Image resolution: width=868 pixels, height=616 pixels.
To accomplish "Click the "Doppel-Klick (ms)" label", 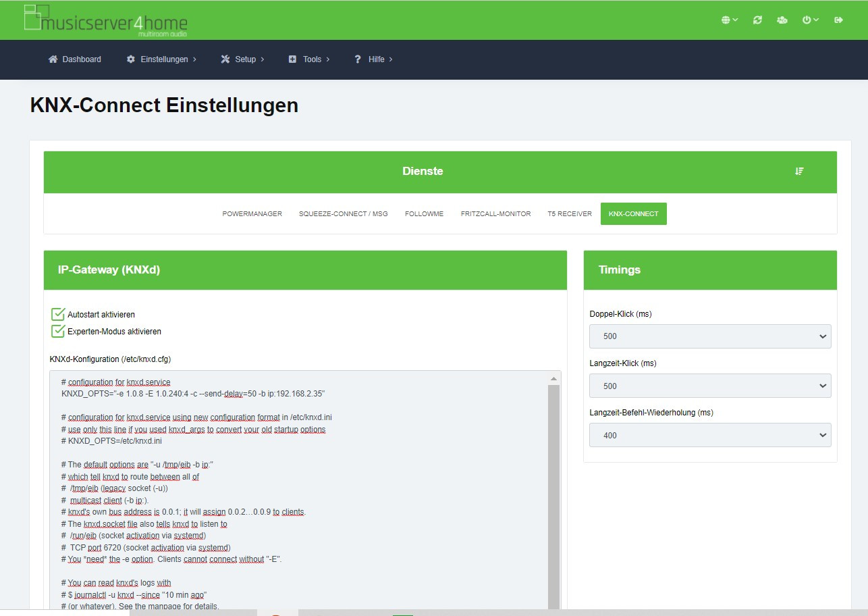I will [x=621, y=314].
